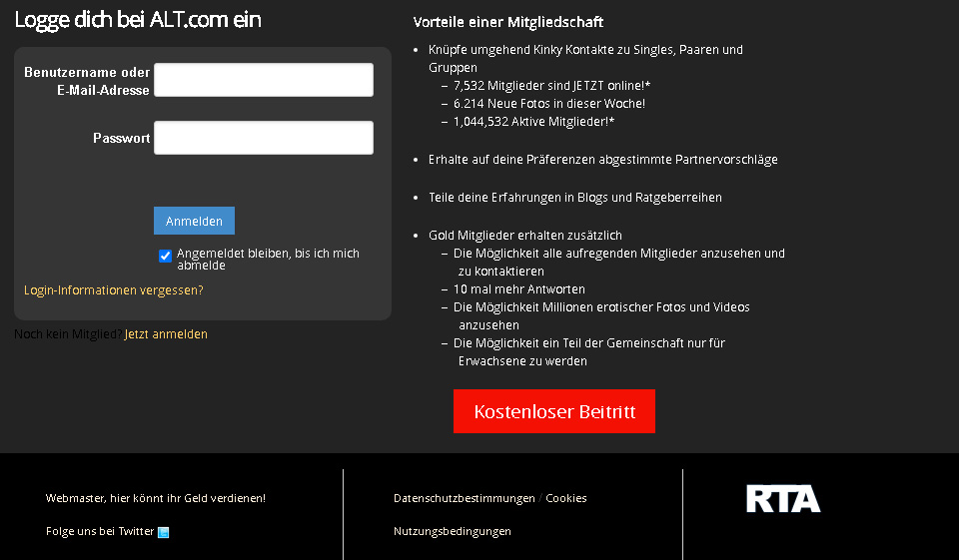Uncheck the Angemeldet bleiben checkbox

point(165,256)
